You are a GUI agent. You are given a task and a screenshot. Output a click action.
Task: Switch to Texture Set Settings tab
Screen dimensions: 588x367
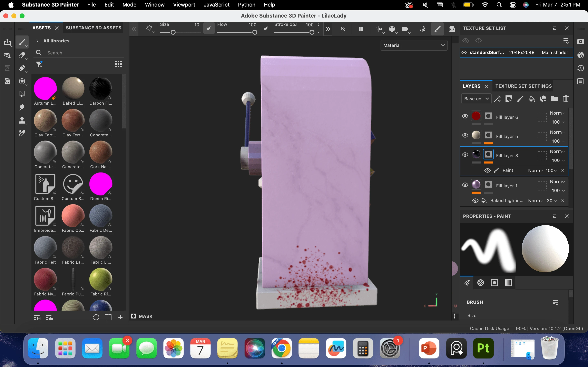[x=523, y=86]
